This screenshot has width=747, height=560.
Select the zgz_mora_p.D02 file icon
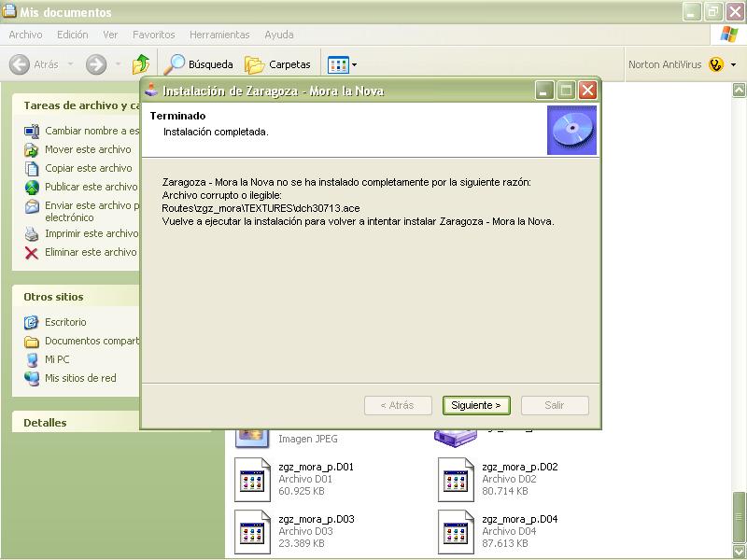click(x=455, y=480)
